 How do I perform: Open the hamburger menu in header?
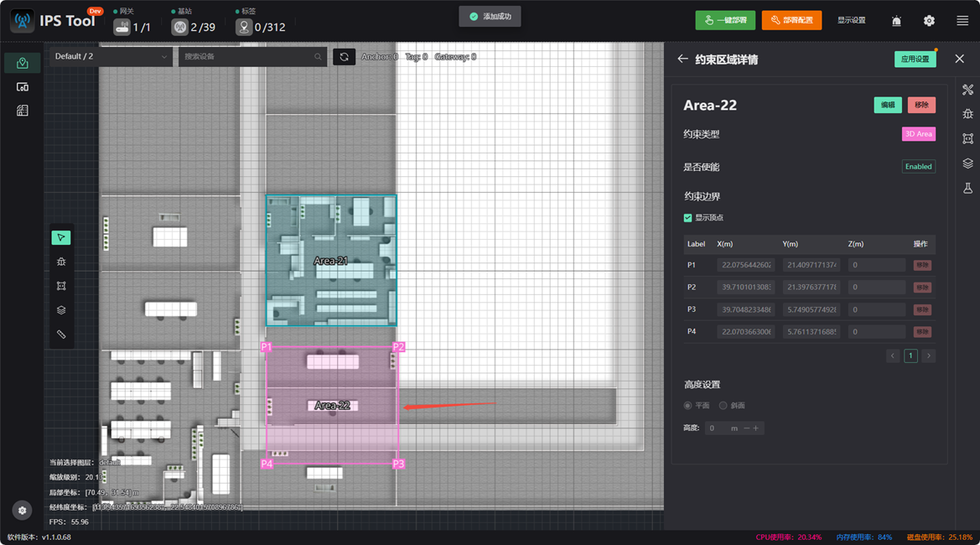coord(962,21)
